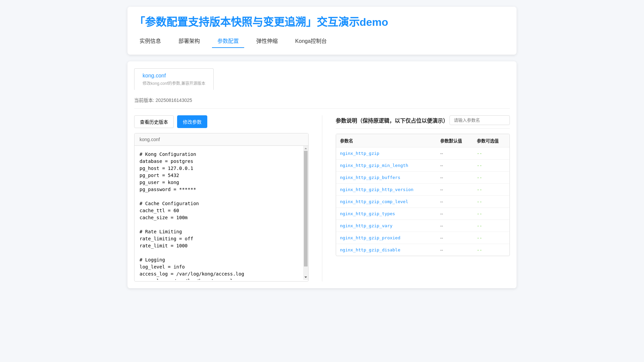
Task: Click the 'rate_limiting = off' line
Action: click(x=166, y=239)
